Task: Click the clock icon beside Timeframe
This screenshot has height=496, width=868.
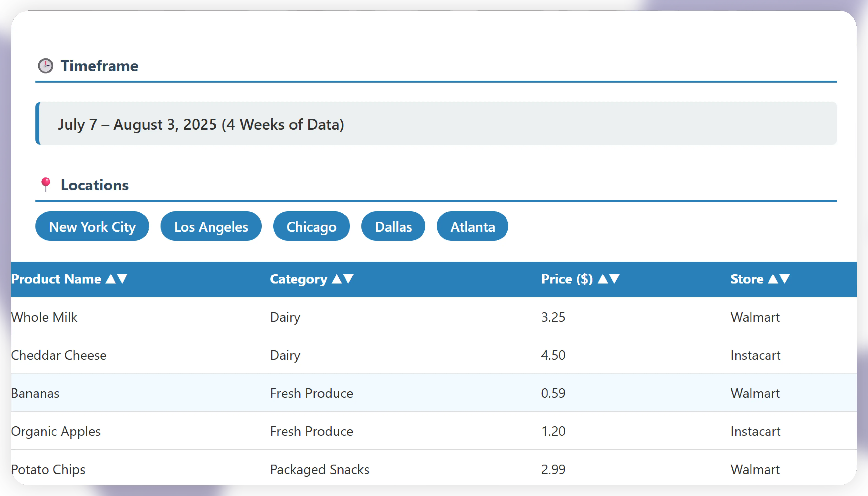Action: 45,66
